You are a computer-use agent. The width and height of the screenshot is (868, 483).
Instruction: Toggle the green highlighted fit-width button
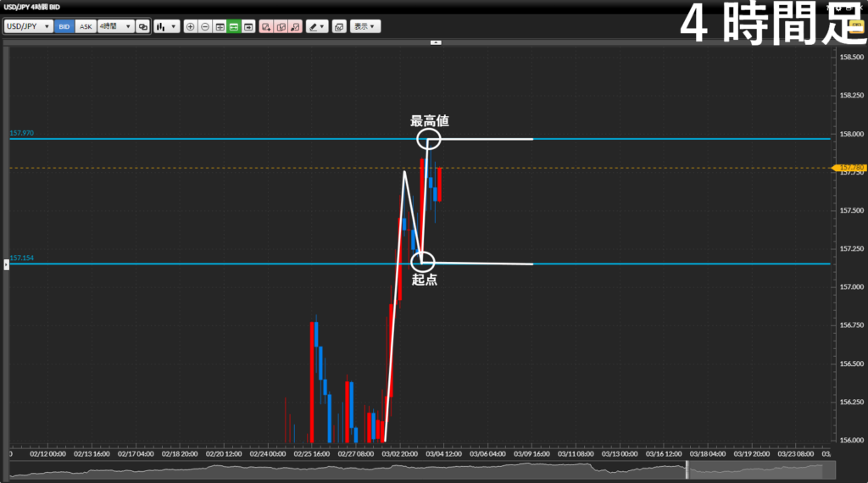coord(234,26)
